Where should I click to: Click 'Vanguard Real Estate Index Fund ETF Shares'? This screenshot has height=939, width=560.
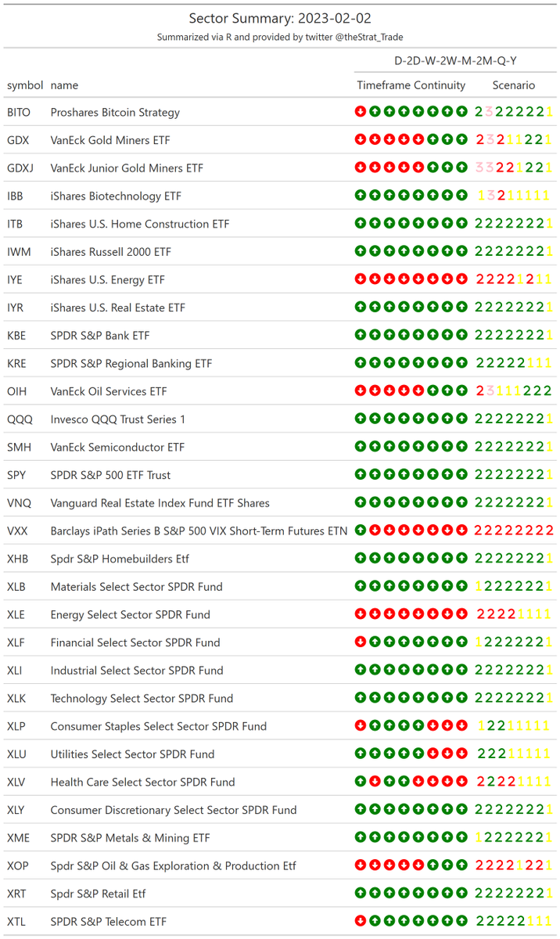click(x=160, y=503)
